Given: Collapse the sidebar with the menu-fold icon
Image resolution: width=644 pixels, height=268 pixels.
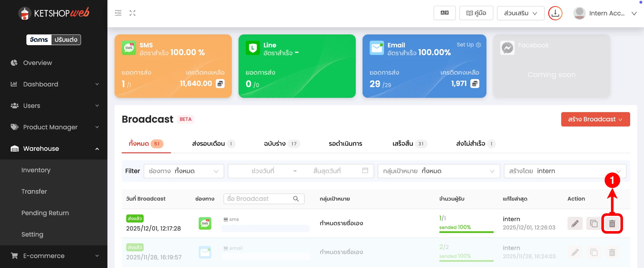Looking at the screenshot, I should [118, 13].
